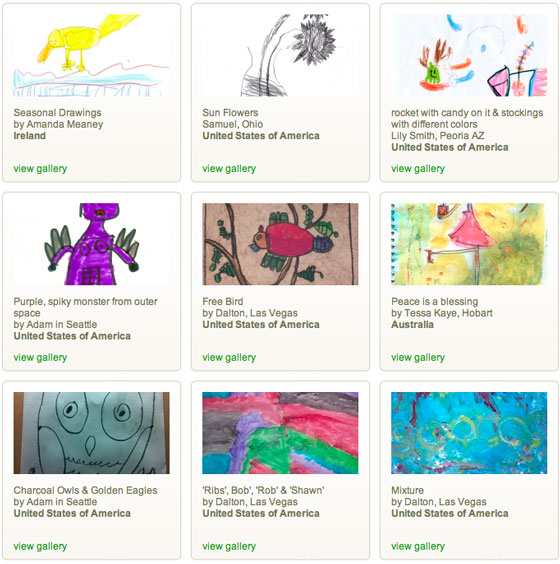Click the Peace is a blessing painting
560x564 pixels.
tap(469, 244)
